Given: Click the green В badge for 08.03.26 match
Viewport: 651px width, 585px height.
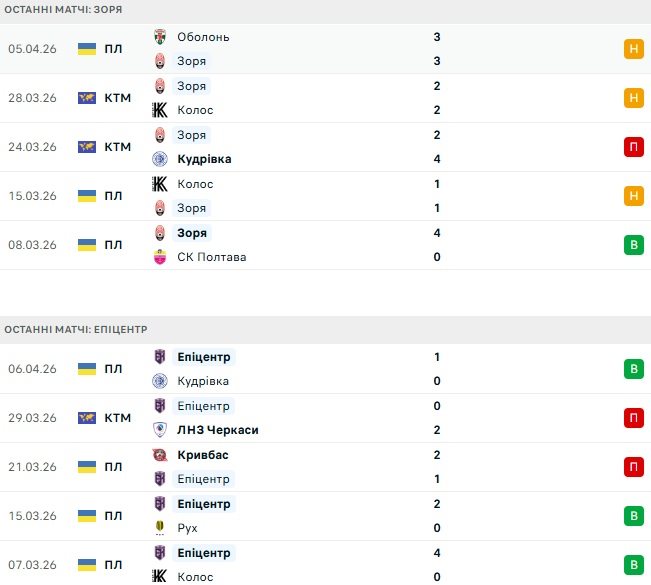Looking at the screenshot, I should click(x=633, y=245).
